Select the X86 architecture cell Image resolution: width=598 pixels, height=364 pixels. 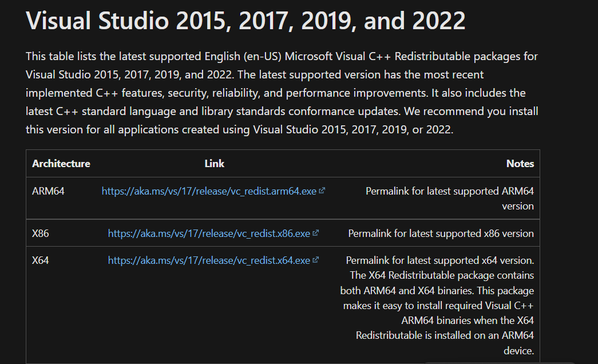[x=41, y=234]
